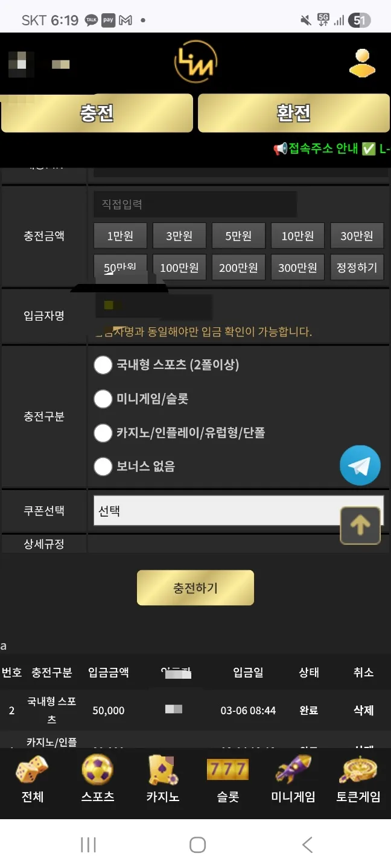The width and height of the screenshot is (391, 868).
Task: Open the 카지노 cards icon
Action: coord(163,769)
